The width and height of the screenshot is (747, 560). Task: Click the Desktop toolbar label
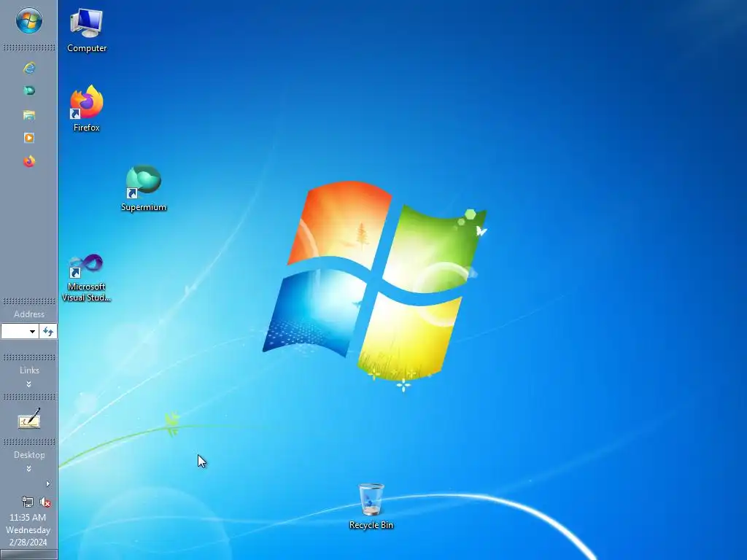29,455
